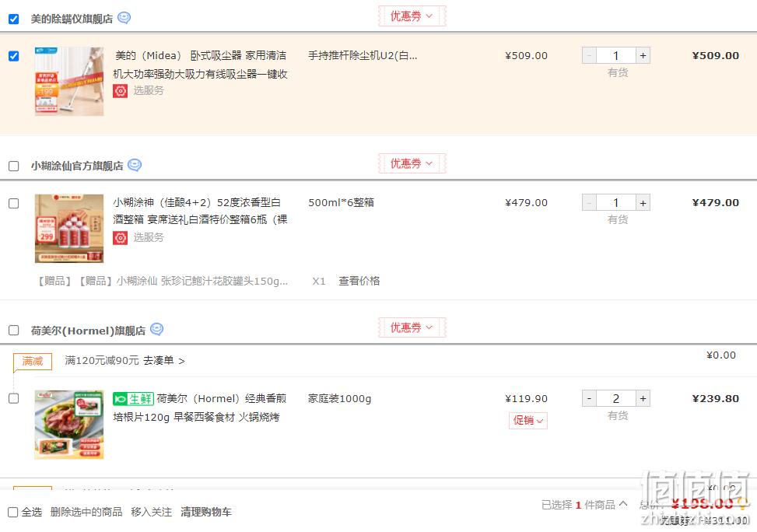Check the 荷美尔(Hormel)旗舰店 store checkbox
Image resolution: width=757 pixels, height=532 pixels.
[x=13, y=331]
